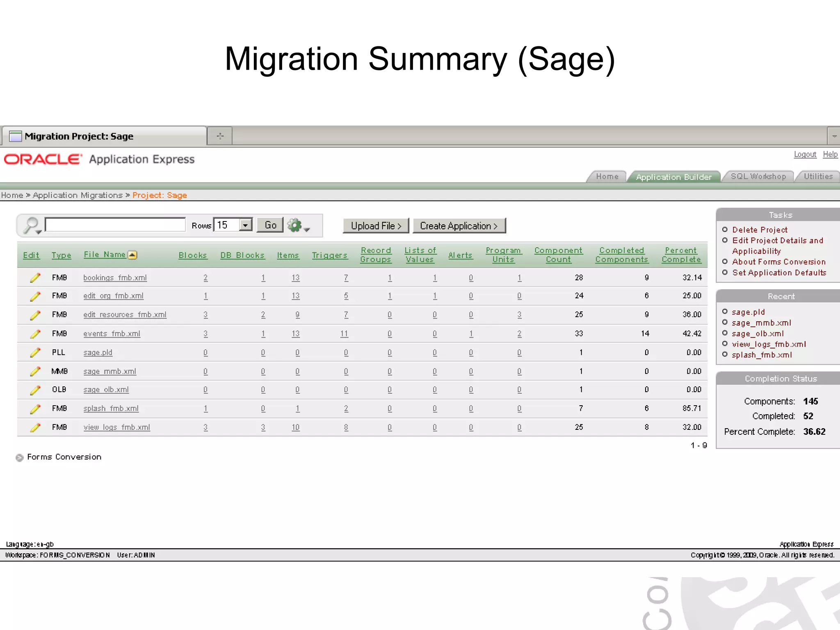This screenshot has height=630, width=840.
Task: Sort by the Program Units column header
Action: [x=503, y=255]
